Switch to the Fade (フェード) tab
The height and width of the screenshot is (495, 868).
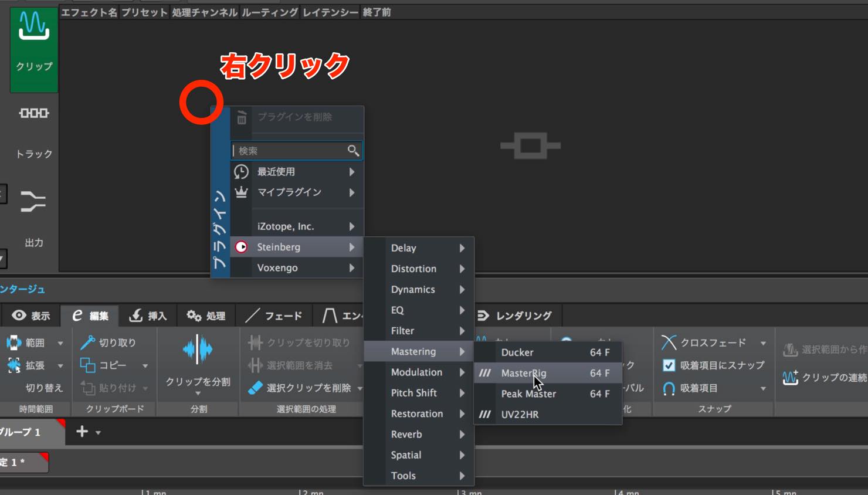274,316
